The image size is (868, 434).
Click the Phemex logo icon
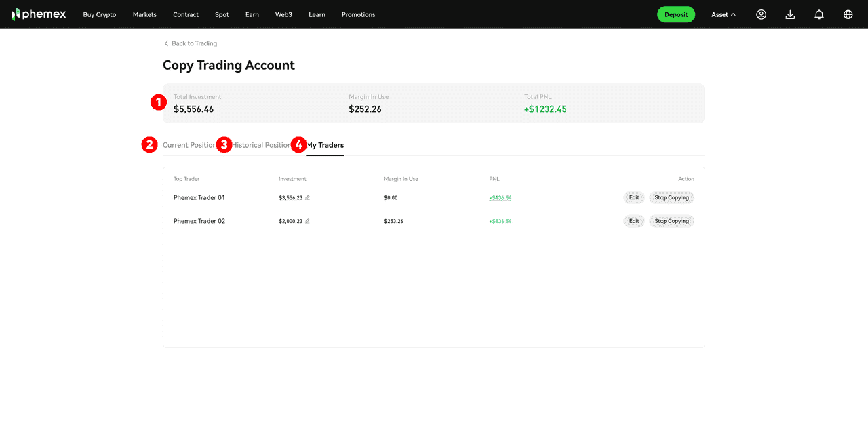16,14
